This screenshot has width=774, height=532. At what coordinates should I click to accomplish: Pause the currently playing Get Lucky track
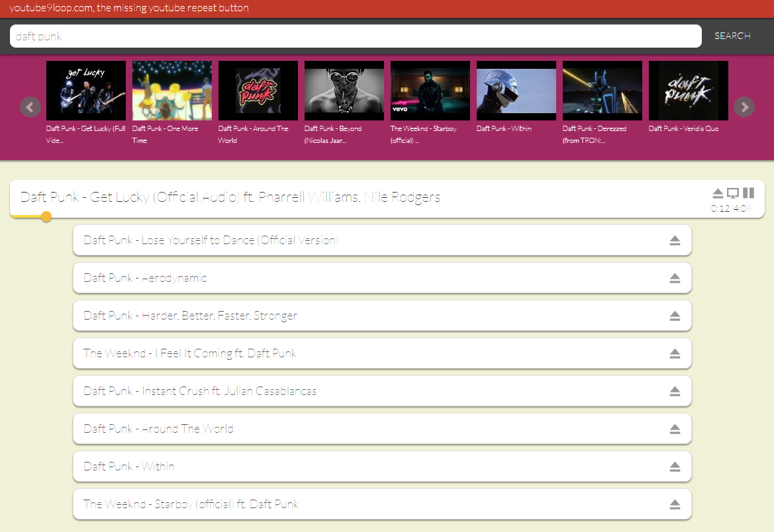click(748, 193)
